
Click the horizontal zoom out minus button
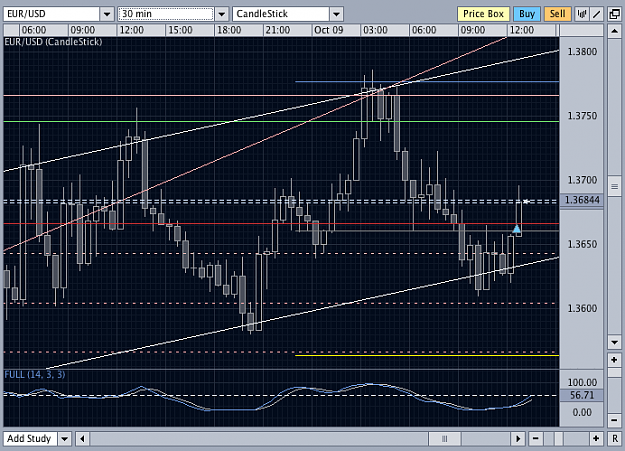(x=536, y=439)
